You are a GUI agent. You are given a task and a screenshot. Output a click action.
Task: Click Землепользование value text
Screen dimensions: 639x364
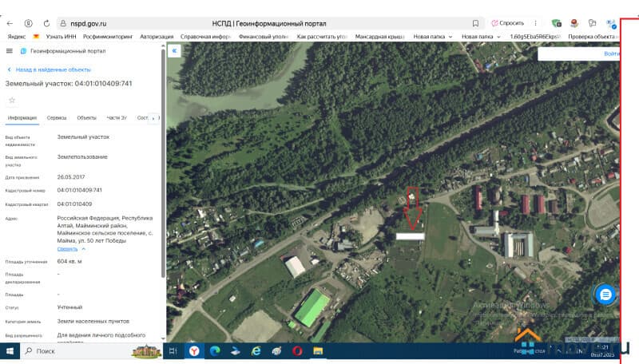pyautogui.click(x=82, y=156)
